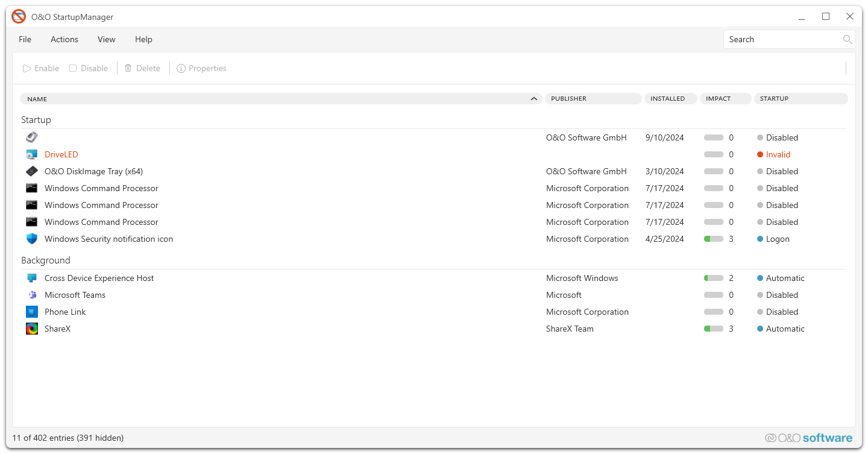Viewport: 868px width, 454px height.
Task: Select the Phone Link entry
Action: coord(65,312)
